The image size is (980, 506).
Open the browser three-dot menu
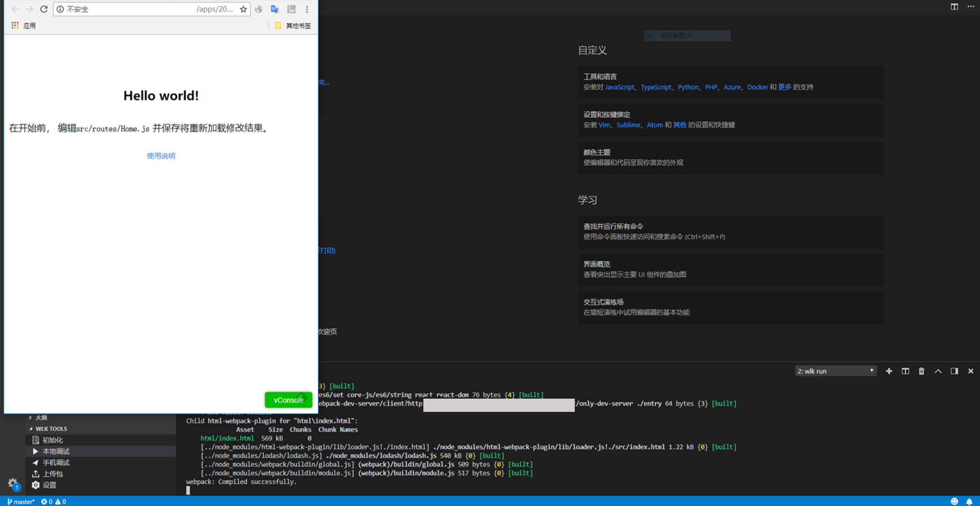tap(307, 9)
